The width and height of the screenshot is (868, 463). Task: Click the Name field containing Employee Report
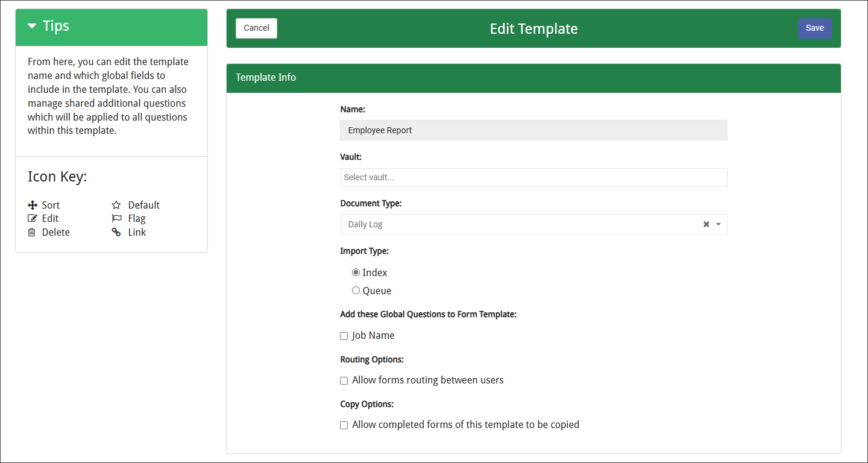click(x=533, y=130)
